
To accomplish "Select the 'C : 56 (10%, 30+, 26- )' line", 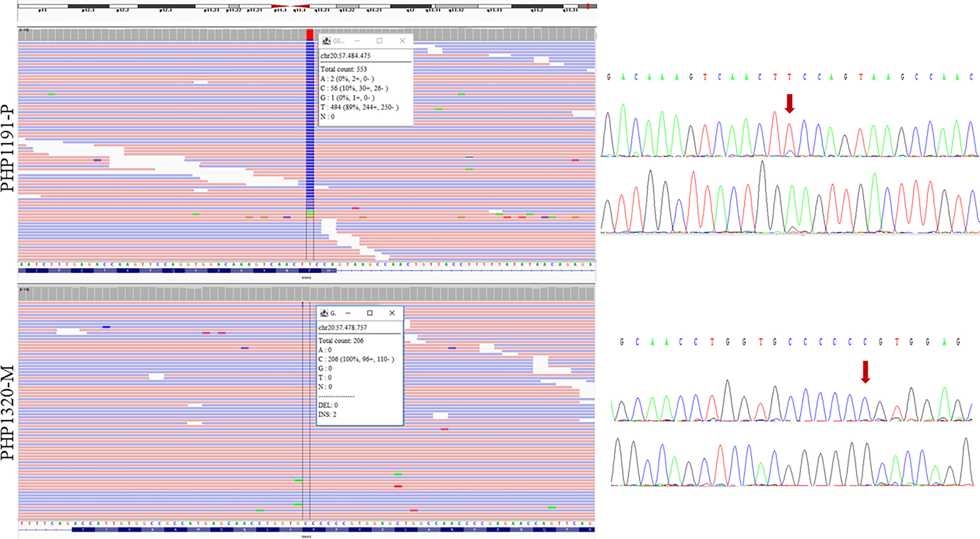I will [354, 88].
